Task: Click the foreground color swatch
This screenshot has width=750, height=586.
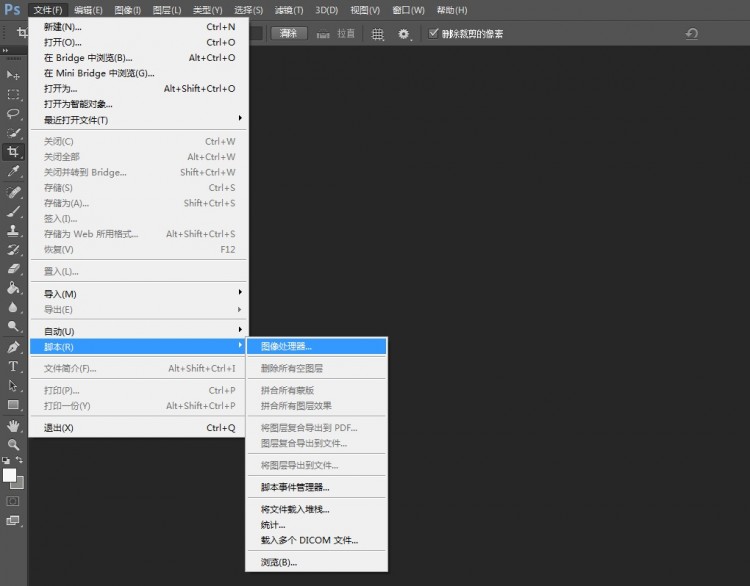Action: click(9, 475)
